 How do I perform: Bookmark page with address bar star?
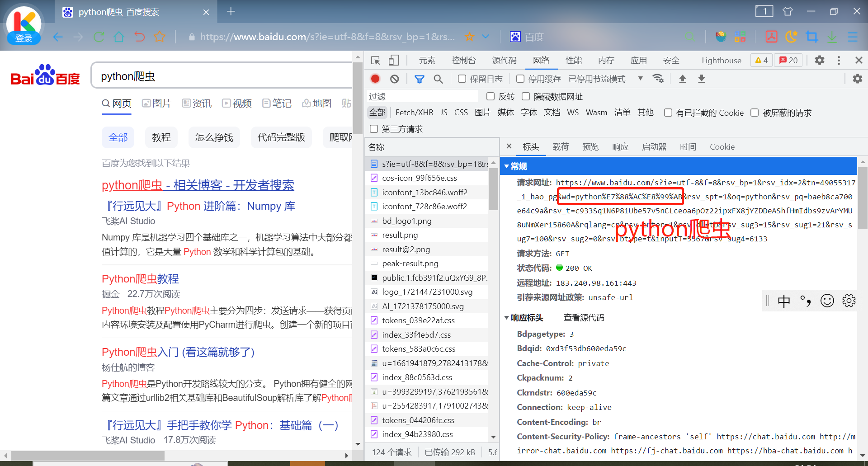(470, 37)
